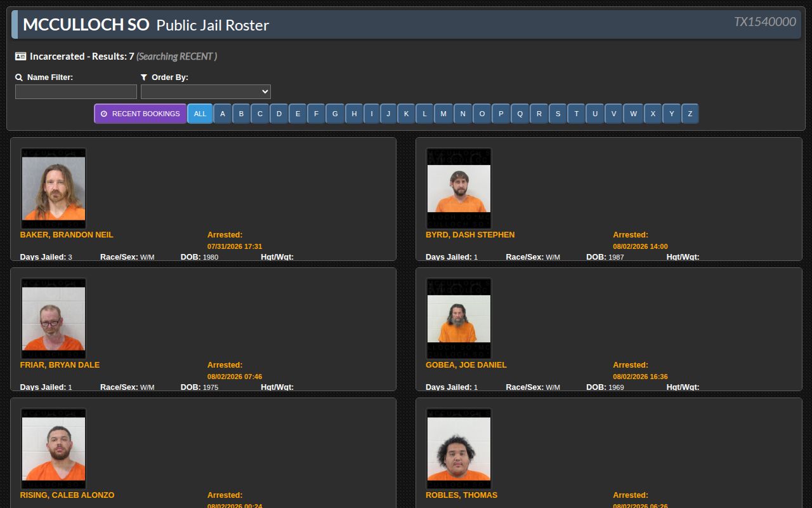Click DOB value 1980 on Baker card
Image resolution: width=812 pixels, height=508 pixels.
point(211,257)
